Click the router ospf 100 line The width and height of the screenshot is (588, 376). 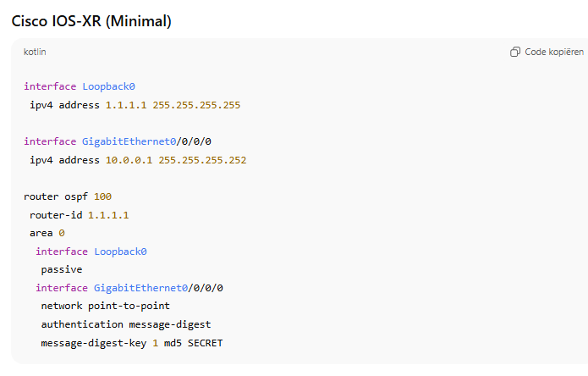[x=68, y=196]
